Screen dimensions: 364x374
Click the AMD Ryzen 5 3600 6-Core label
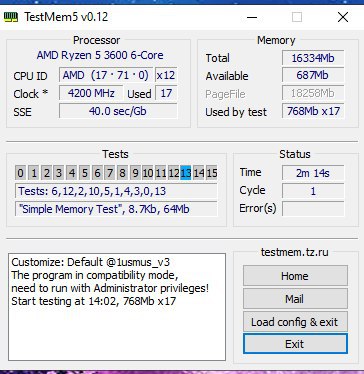[x=100, y=55]
